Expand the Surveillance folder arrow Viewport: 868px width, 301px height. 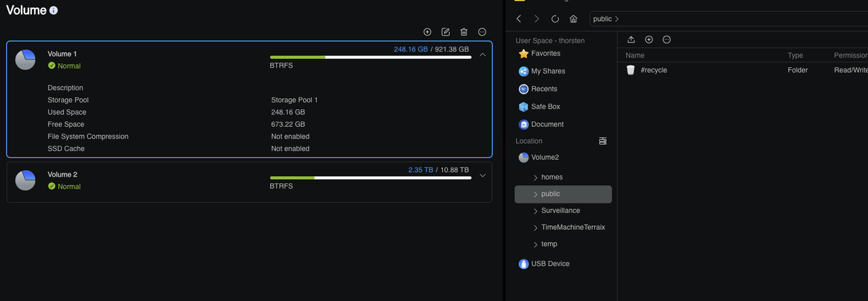coord(535,211)
